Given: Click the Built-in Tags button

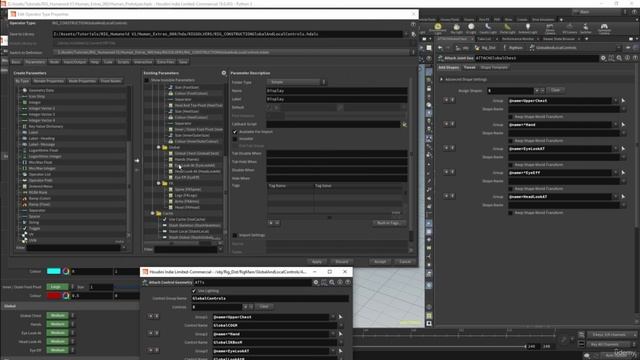Looking at the screenshot, I should pos(389,223).
